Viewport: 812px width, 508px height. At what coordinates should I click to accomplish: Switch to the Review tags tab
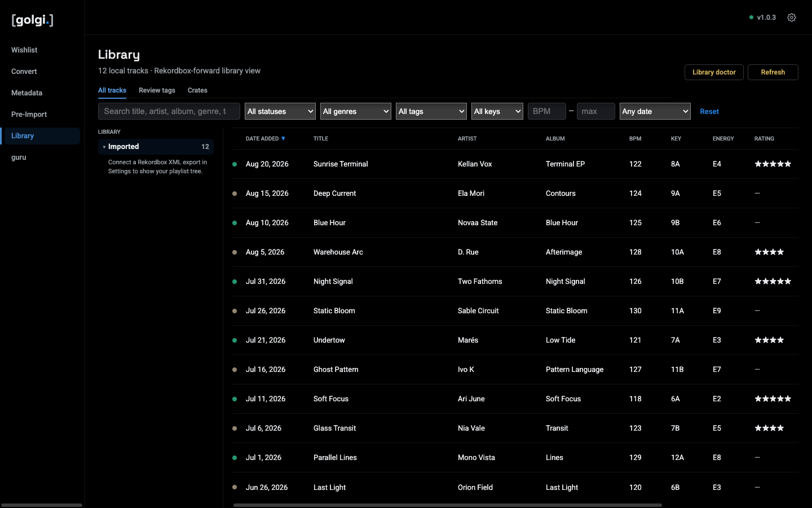[157, 90]
